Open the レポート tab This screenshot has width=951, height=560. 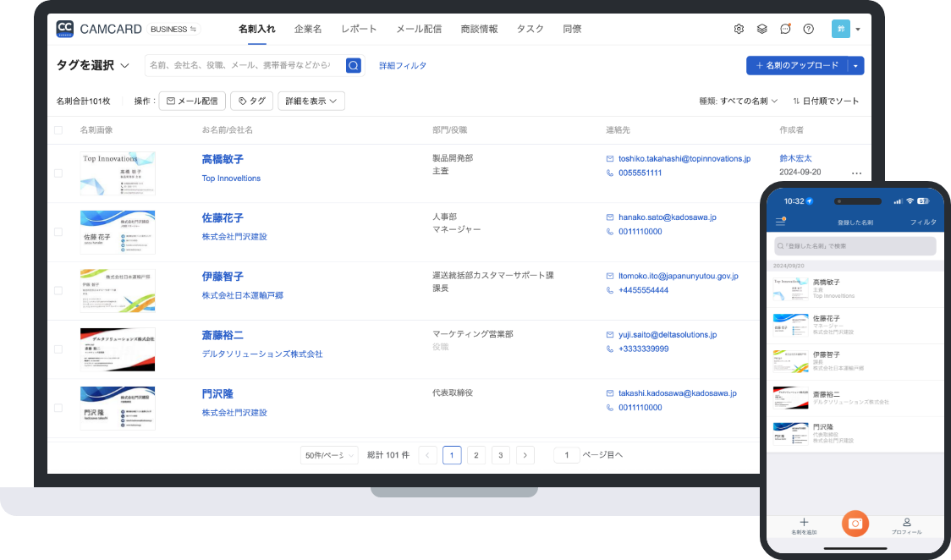[359, 28]
